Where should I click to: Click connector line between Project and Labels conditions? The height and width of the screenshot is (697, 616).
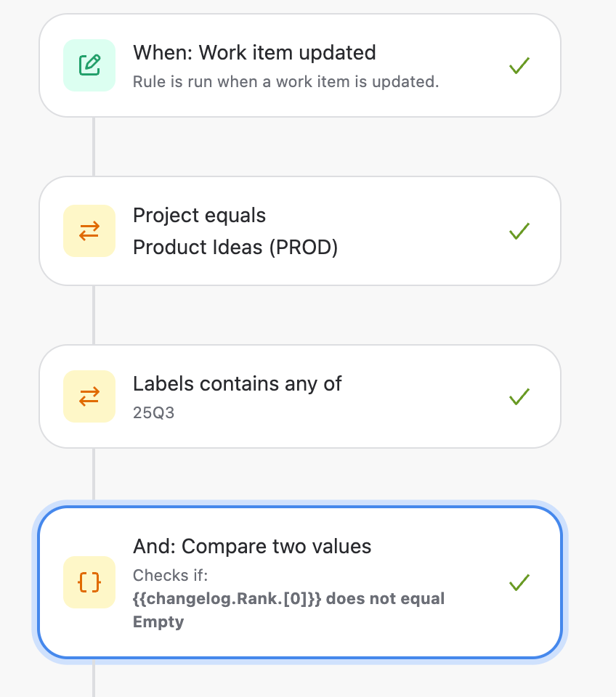tap(94, 315)
